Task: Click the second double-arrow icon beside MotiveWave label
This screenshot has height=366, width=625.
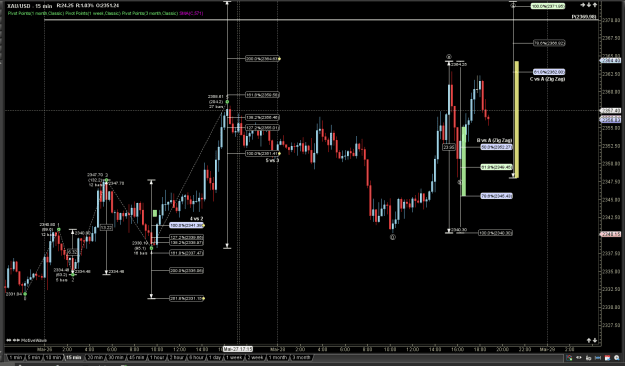Action: 16,340
